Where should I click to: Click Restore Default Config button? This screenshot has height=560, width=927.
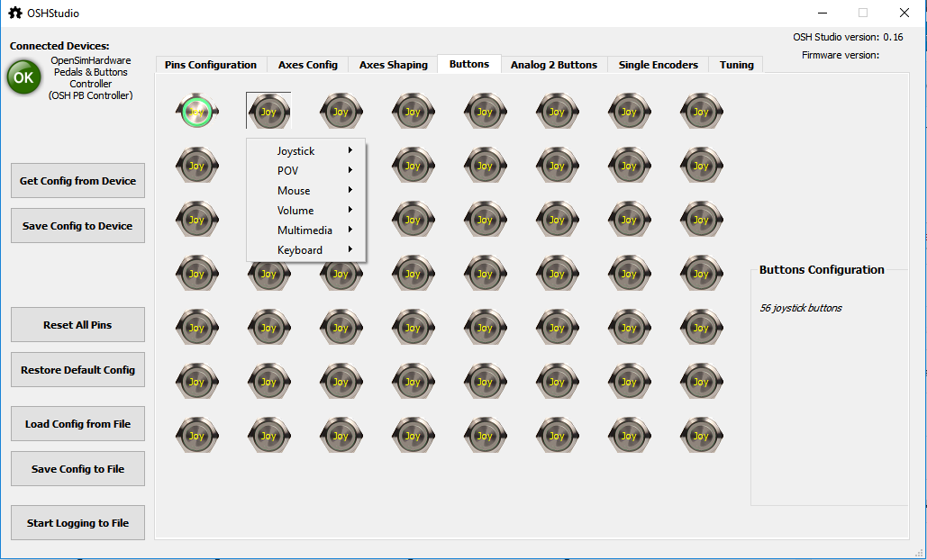(77, 370)
